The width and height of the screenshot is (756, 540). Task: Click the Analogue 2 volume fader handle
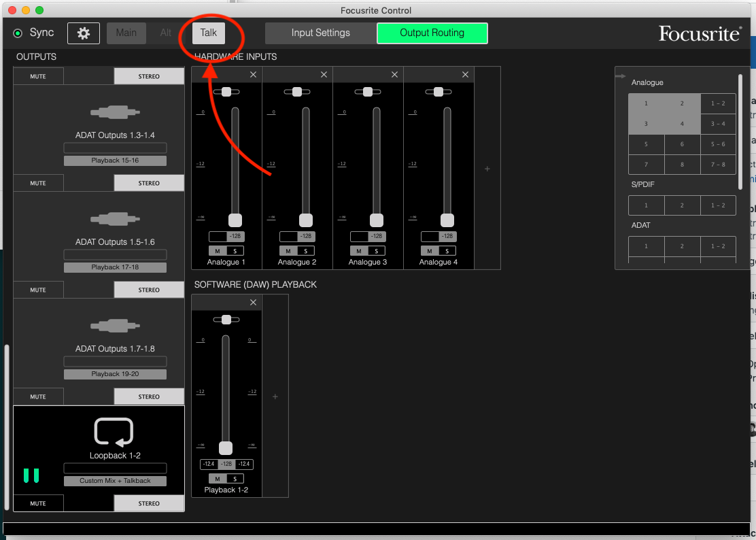click(306, 220)
